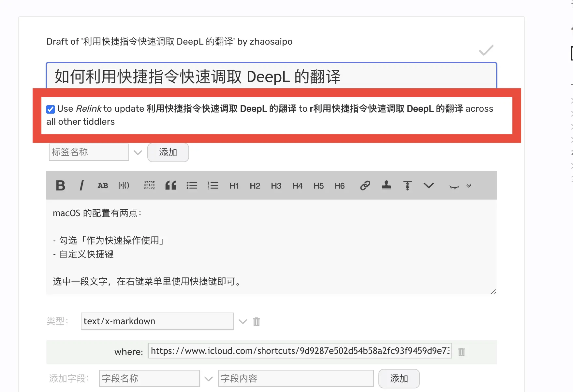573x392 pixels.
Task: Click the text area resize handle
Action: (493, 292)
